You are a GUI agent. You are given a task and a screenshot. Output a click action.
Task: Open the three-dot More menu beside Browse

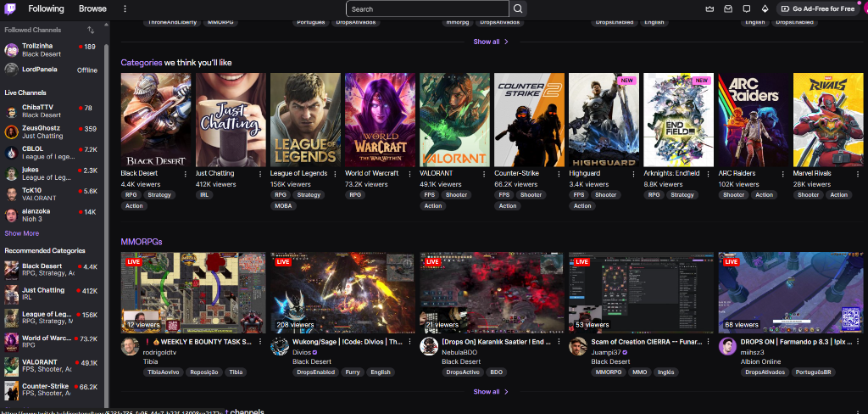tap(125, 8)
